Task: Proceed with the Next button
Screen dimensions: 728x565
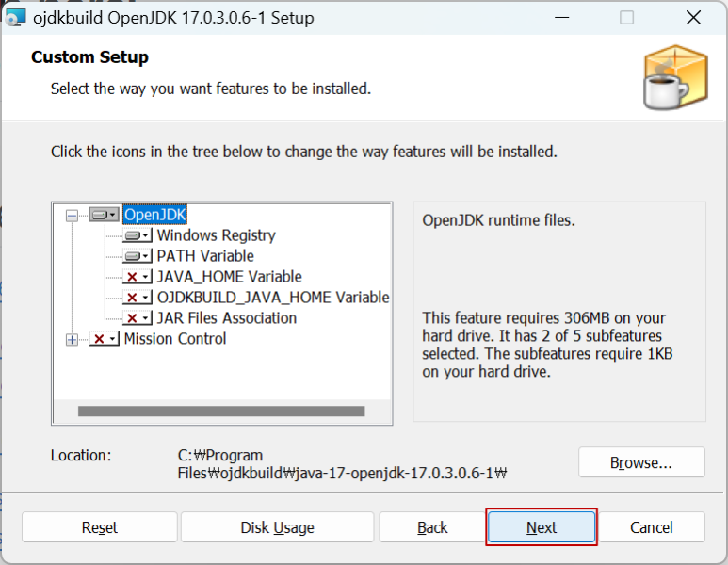Action: 542,527
